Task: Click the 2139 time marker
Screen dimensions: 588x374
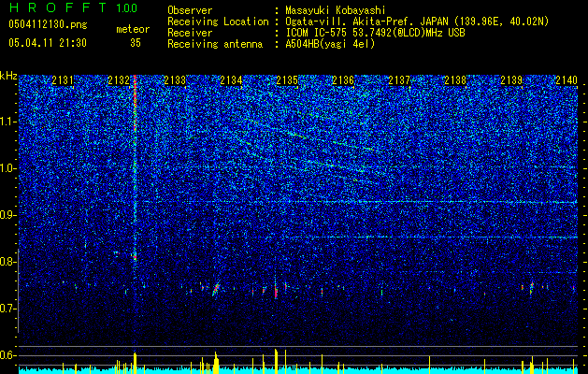Action: click(511, 80)
